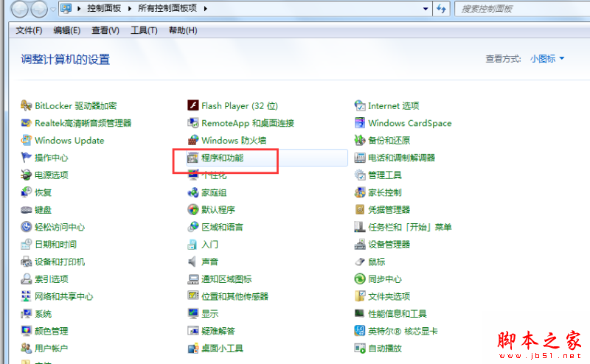Click the 设备管理器 icon
590x364 pixels.
click(x=360, y=245)
